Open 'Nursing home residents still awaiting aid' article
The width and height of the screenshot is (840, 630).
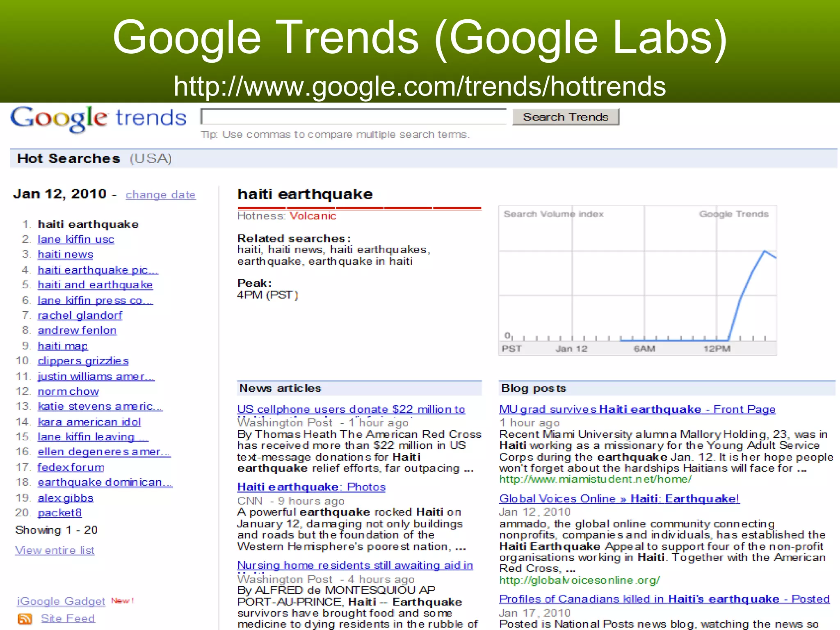click(x=355, y=565)
